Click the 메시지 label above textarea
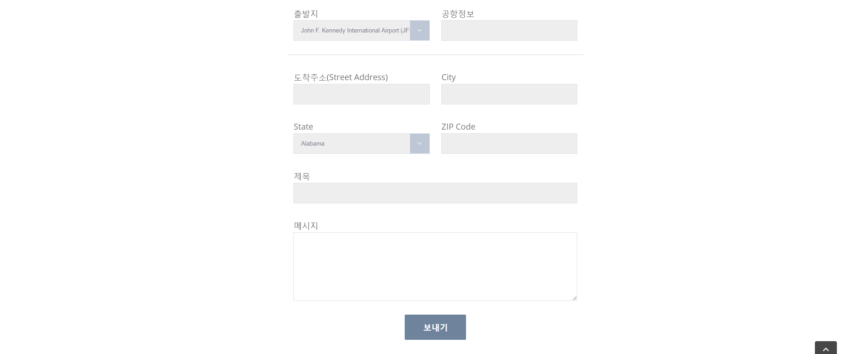 pyautogui.click(x=306, y=226)
